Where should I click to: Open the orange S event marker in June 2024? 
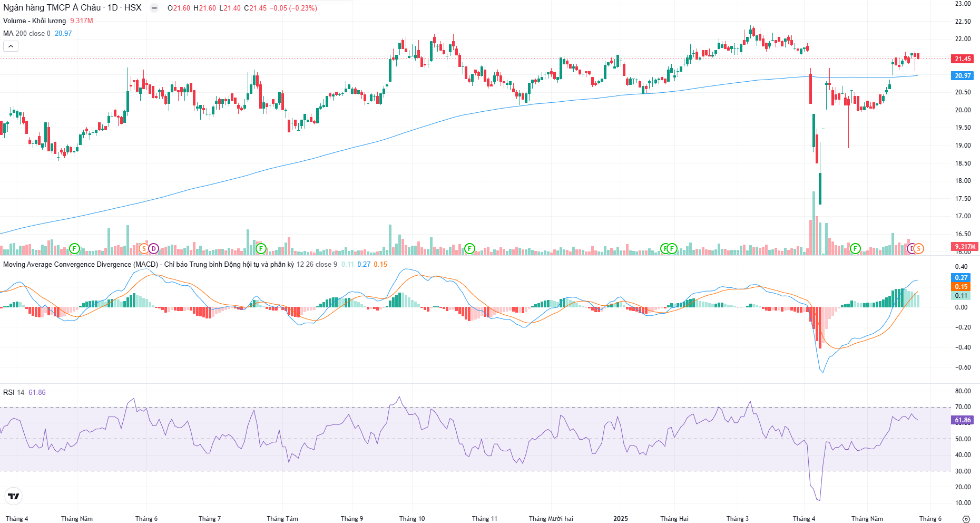144,248
